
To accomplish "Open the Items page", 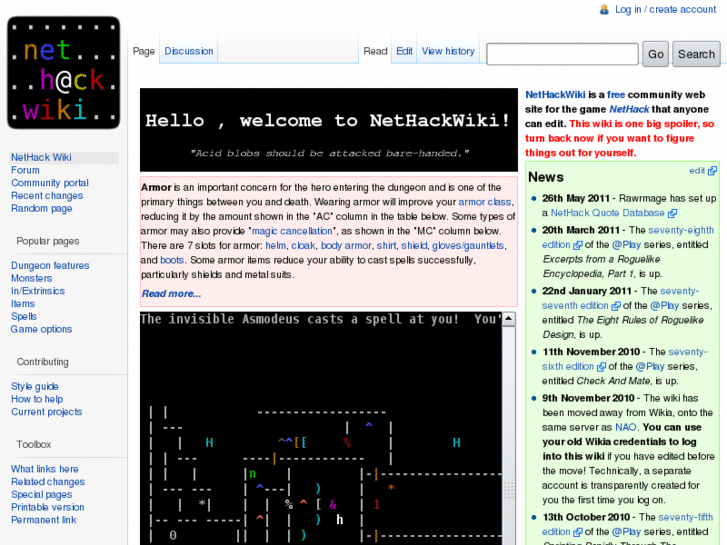I will [x=23, y=304].
